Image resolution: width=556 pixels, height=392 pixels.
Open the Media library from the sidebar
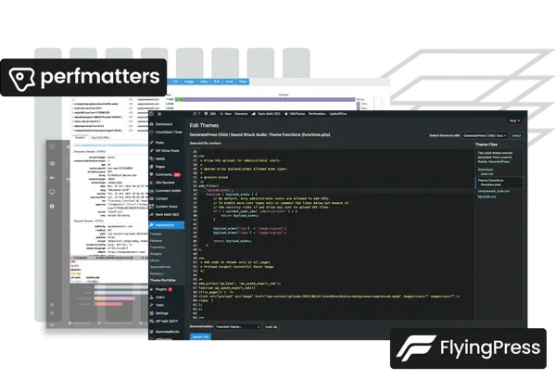(x=160, y=158)
